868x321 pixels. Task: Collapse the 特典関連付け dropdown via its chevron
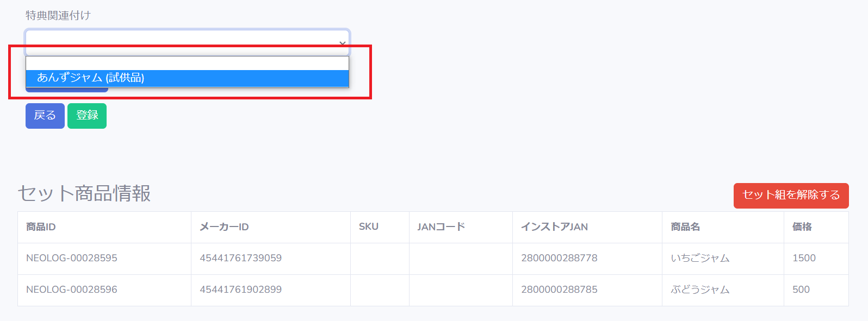pyautogui.click(x=343, y=43)
